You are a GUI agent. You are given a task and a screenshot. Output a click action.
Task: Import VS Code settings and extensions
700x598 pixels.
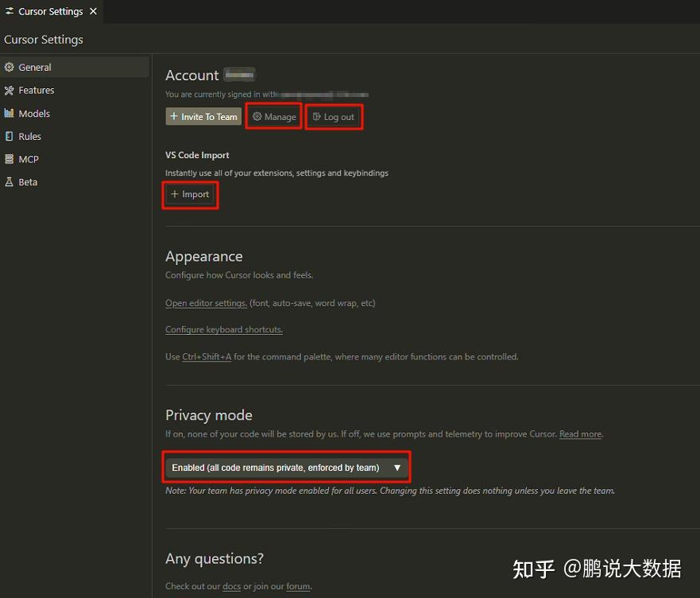coord(190,194)
